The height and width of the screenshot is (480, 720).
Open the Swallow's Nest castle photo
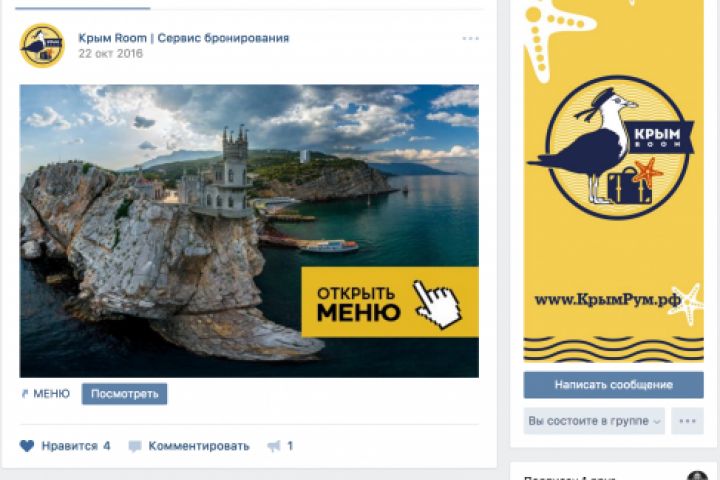pyautogui.click(x=249, y=231)
